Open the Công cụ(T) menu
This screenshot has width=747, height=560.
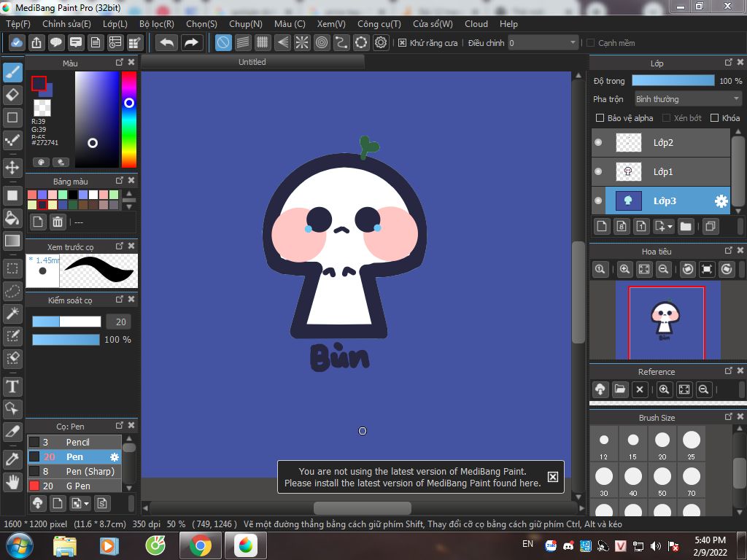[379, 24]
